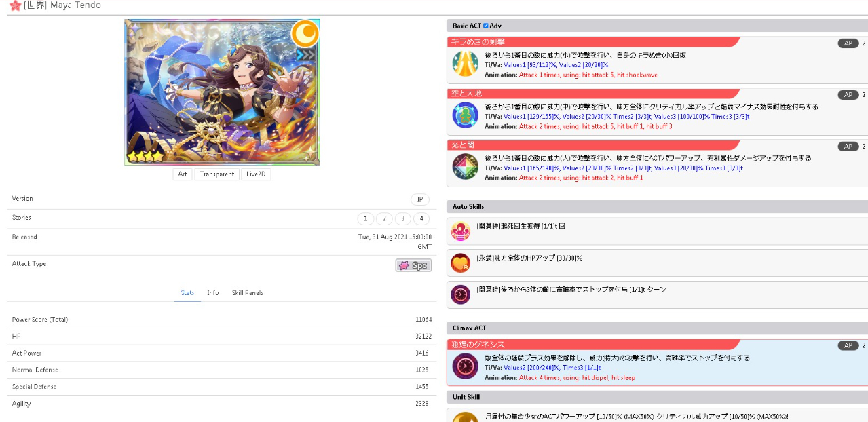Click the 光と闇 skill icon
The width and height of the screenshot is (868, 422).
[466, 167]
